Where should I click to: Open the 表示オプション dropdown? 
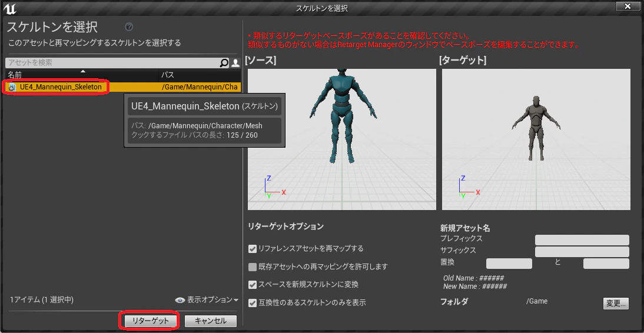tap(207, 300)
